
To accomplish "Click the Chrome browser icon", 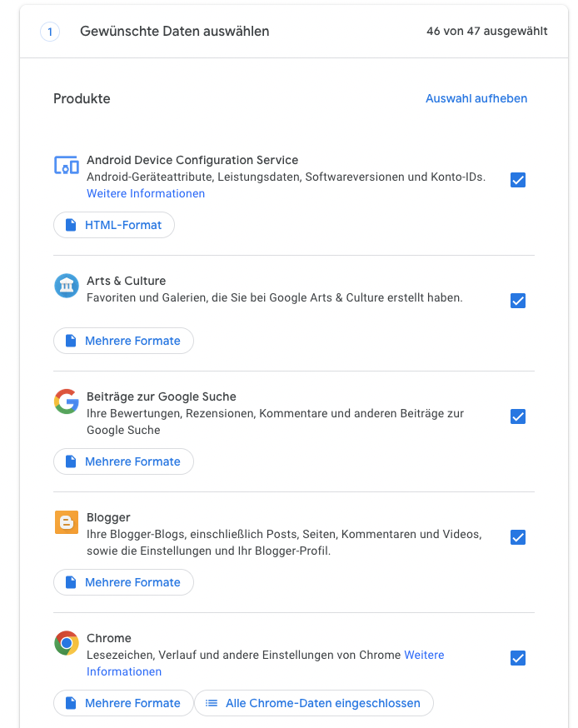I will click(67, 643).
